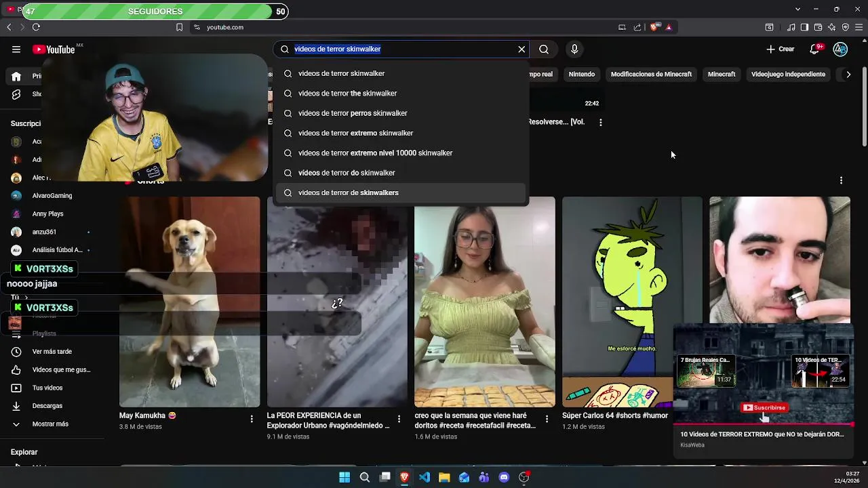This screenshot has height=488, width=868.
Task: Open the Anny Plays subscription
Action: pyautogui.click(x=47, y=213)
